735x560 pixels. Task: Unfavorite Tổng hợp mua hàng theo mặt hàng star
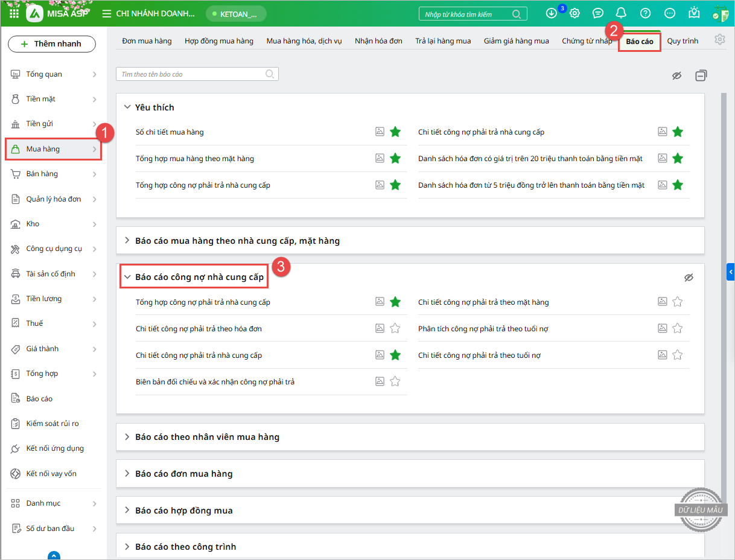[x=395, y=158]
